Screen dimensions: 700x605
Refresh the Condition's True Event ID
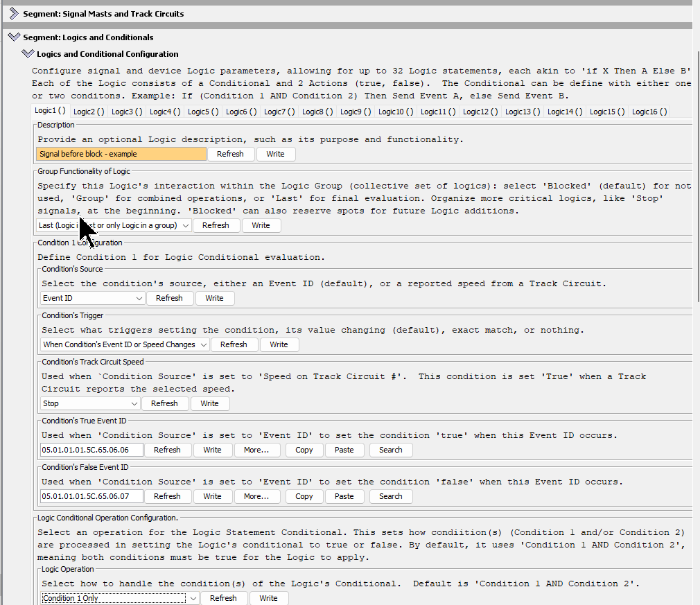[168, 450]
